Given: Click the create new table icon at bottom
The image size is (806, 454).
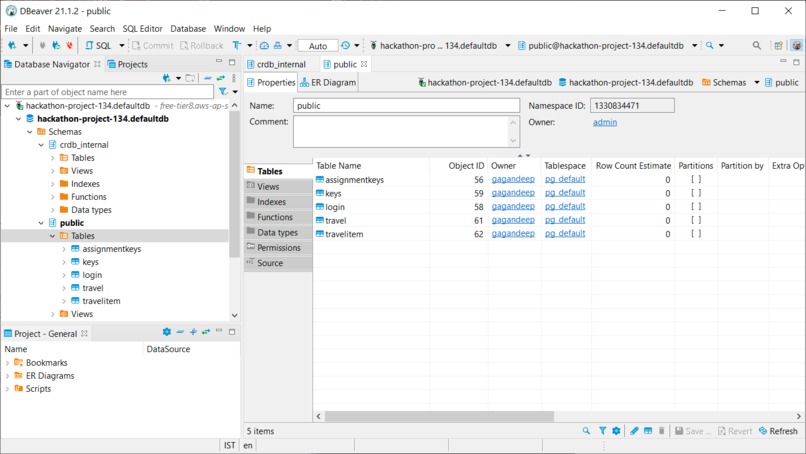Looking at the screenshot, I should click(648, 431).
